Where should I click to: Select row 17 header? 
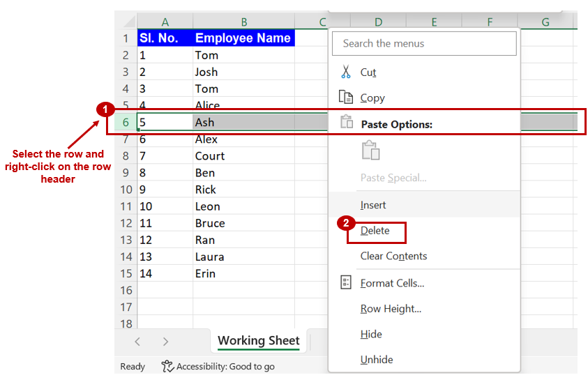126,307
